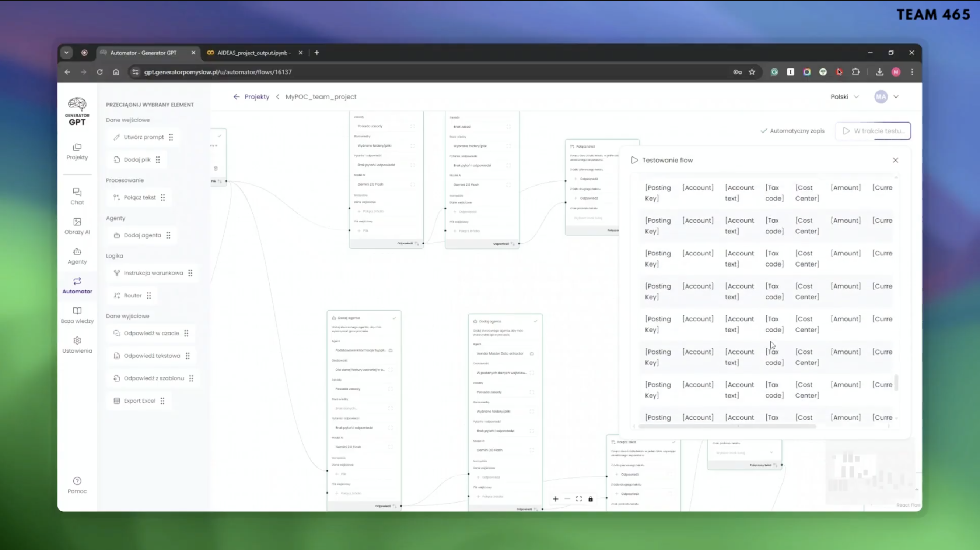This screenshot has height=550, width=980.
Task: Open Chrome tab search dropdown arrow
Action: [67, 53]
